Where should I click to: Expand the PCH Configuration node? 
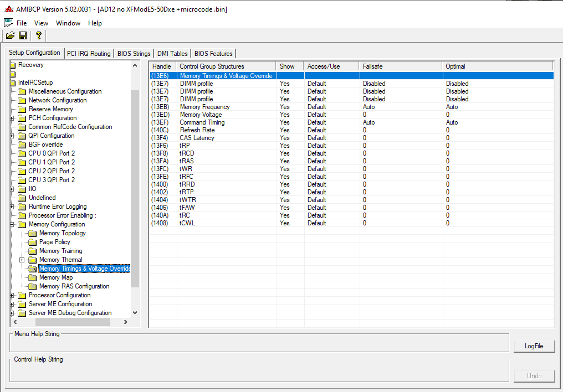12,118
